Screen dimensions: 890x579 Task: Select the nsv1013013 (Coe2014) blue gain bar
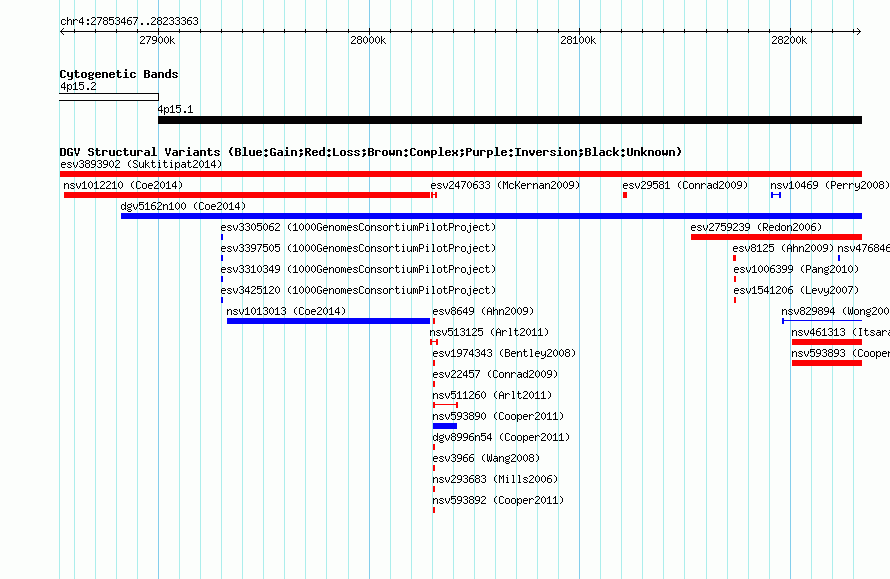pyautogui.click(x=328, y=321)
